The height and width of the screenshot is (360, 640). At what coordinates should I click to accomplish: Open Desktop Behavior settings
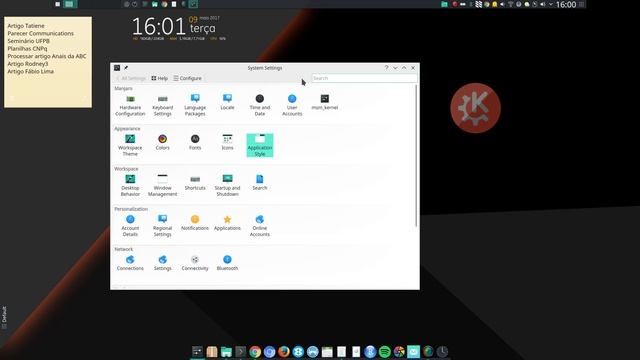coord(130,185)
